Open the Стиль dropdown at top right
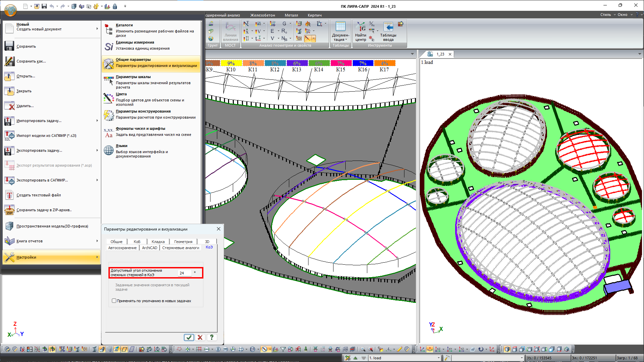This screenshot has height=362, width=644. pos(608,15)
